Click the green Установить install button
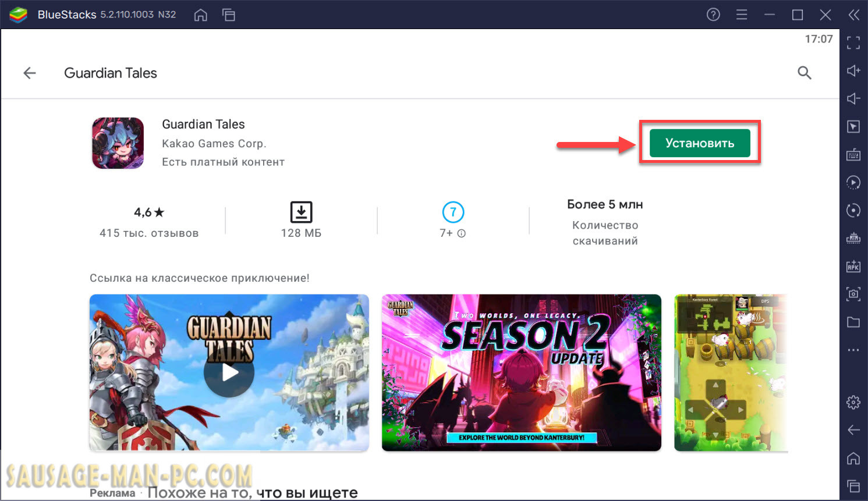This screenshot has width=868, height=501. (x=700, y=143)
